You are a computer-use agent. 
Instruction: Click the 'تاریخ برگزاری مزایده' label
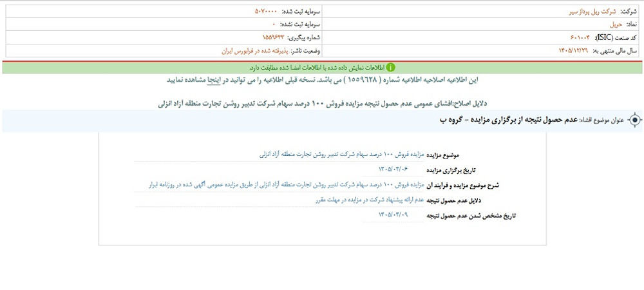pyautogui.click(x=452, y=169)
